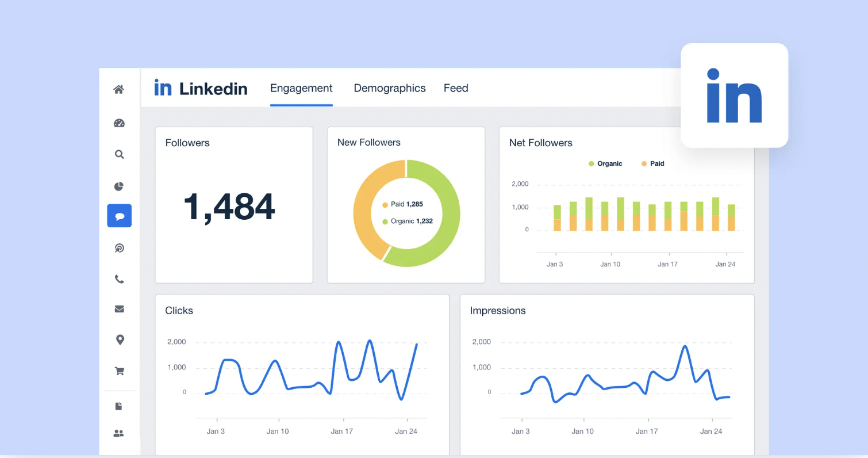Select the dashboard speedometer icon
The image size is (868, 458).
tap(119, 123)
